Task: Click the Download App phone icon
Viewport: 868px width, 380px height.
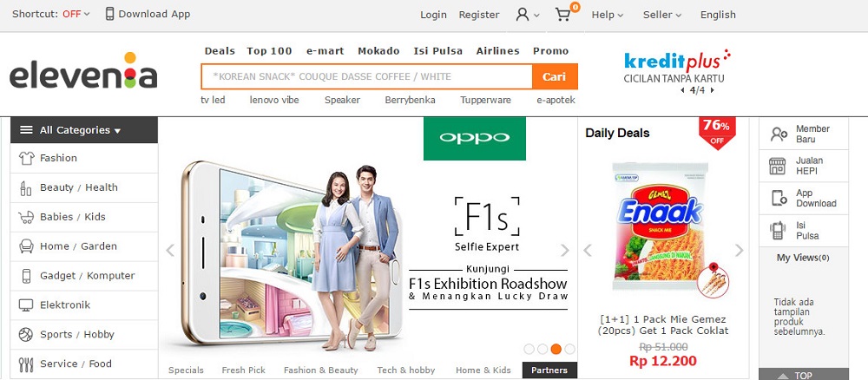Action: tap(110, 14)
